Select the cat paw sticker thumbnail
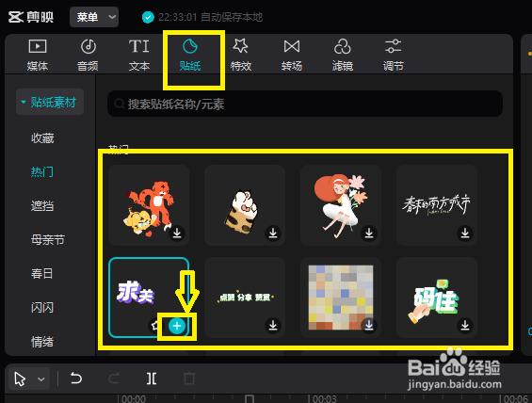The height and width of the screenshot is (403, 532). tap(245, 205)
